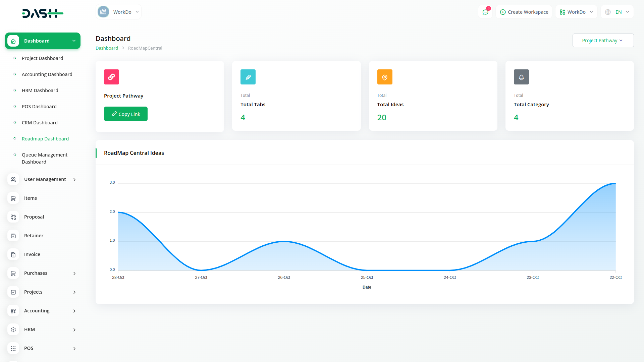Open the chat messages icon
Image resolution: width=644 pixels, height=362 pixels.
(x=485, y=12)
